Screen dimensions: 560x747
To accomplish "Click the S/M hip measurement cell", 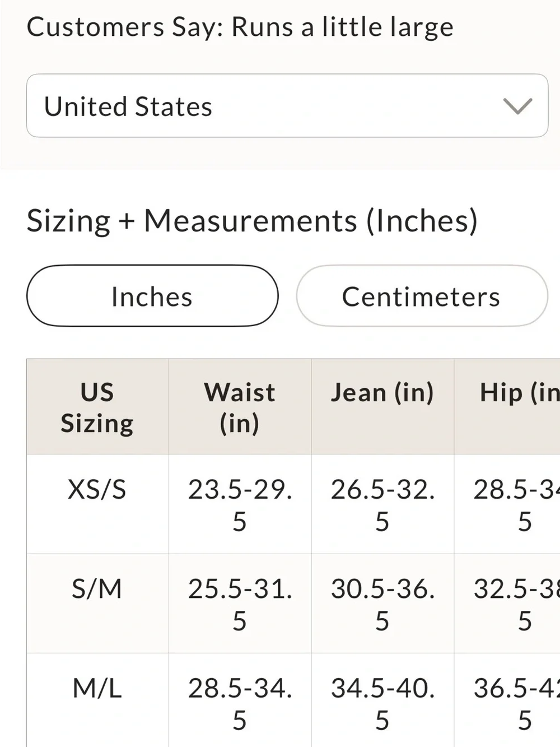I will point(507,604).
